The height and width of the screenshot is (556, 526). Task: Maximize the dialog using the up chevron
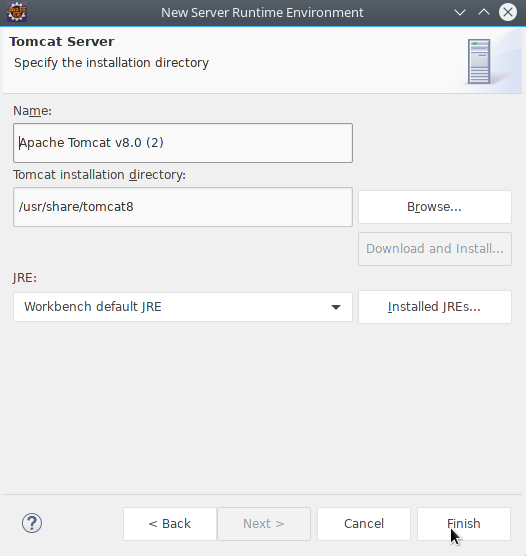coord(484,12)
